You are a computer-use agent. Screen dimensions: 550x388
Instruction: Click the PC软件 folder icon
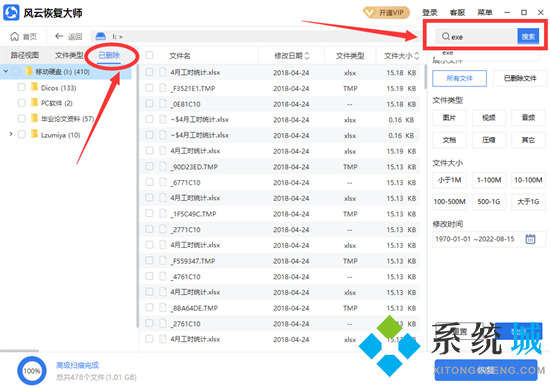coord(34,102)
